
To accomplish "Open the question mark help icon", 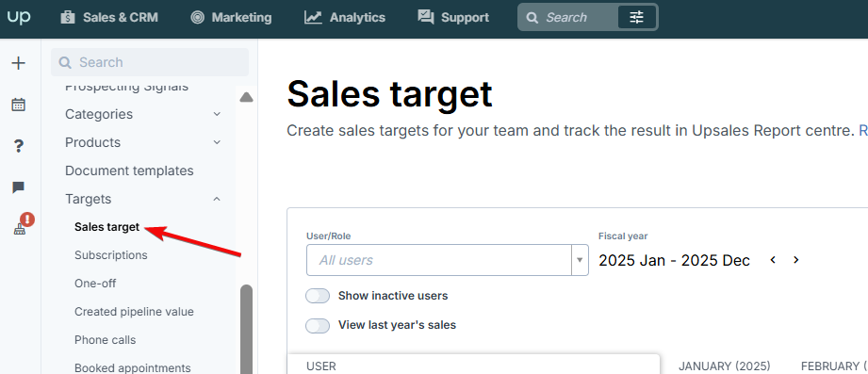I will pos(19,146).
